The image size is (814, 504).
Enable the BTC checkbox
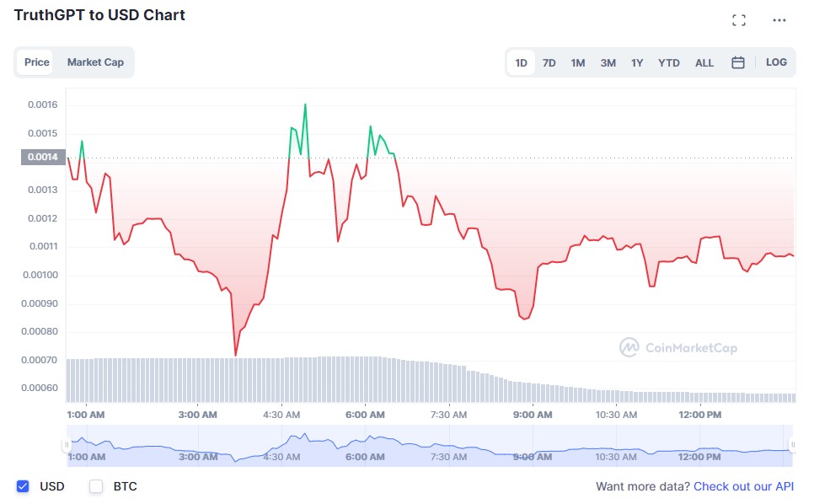(x=95, y=485)
